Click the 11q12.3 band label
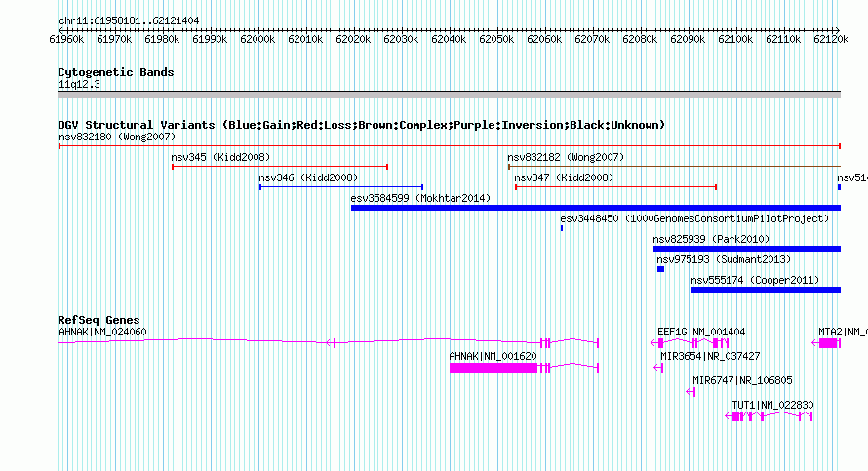 point(79,84)
